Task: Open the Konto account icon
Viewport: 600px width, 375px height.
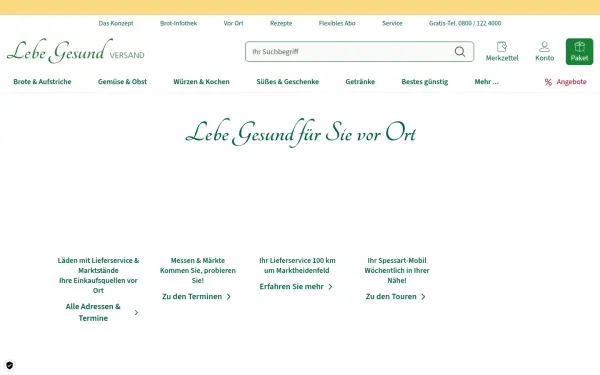Action: (x=544, y=47)
